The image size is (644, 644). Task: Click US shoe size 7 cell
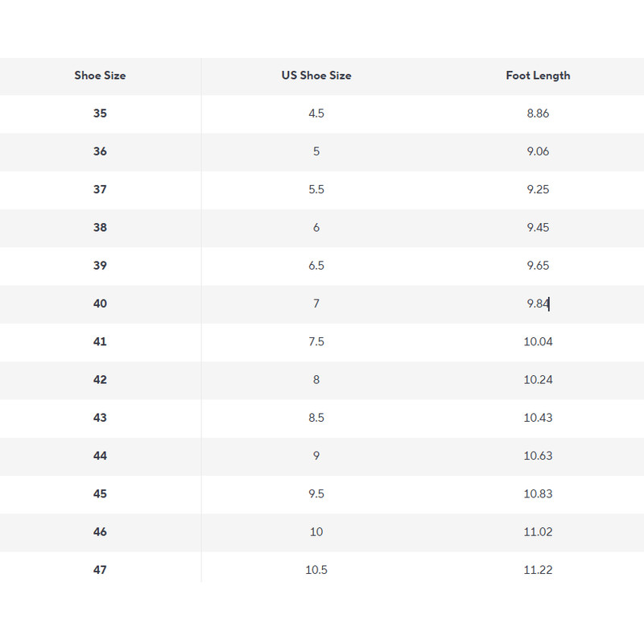(316, 303)
